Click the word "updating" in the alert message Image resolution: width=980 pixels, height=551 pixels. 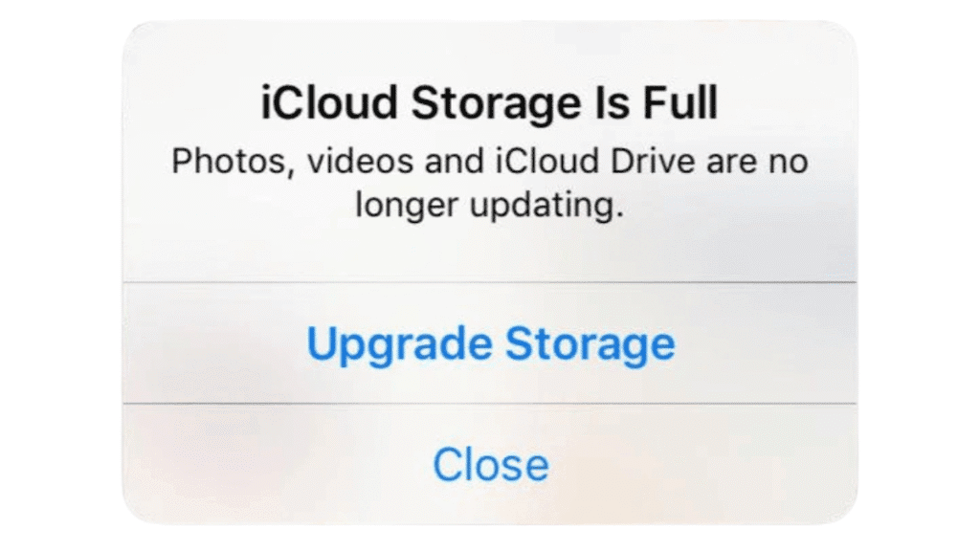[544, 206]
